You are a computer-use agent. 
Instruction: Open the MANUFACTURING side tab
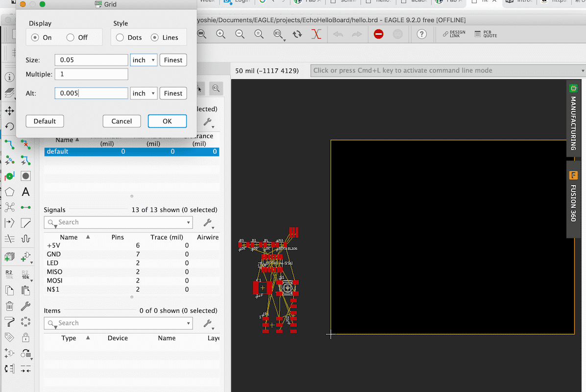click(573, 117)
